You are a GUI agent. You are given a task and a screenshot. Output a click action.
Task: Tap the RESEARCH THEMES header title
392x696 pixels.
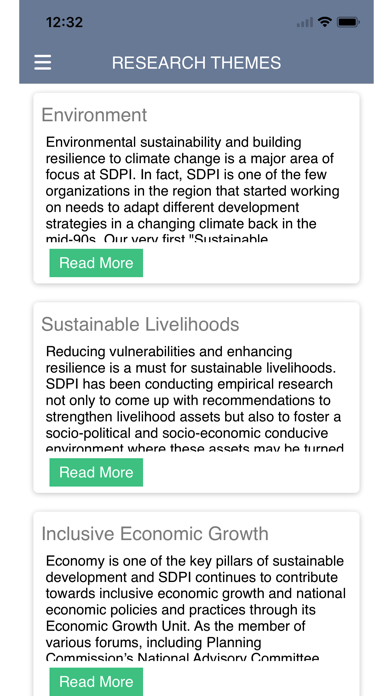click(x=196, y=63)
